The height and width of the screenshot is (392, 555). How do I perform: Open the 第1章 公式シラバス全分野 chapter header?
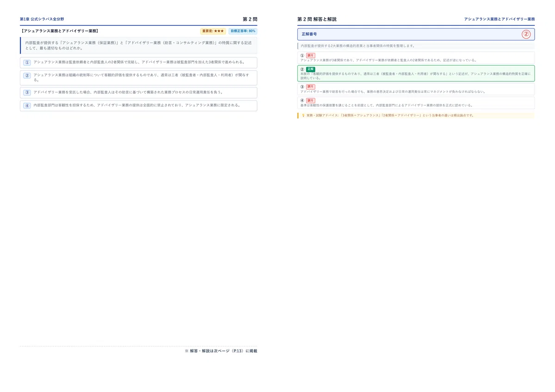(42, 19)
